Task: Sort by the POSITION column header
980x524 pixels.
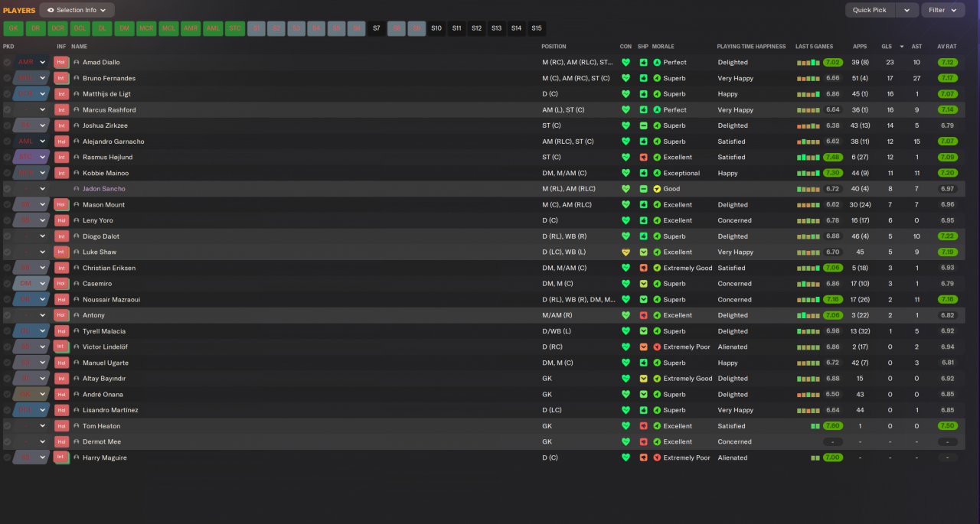Action: coord(554,47)
